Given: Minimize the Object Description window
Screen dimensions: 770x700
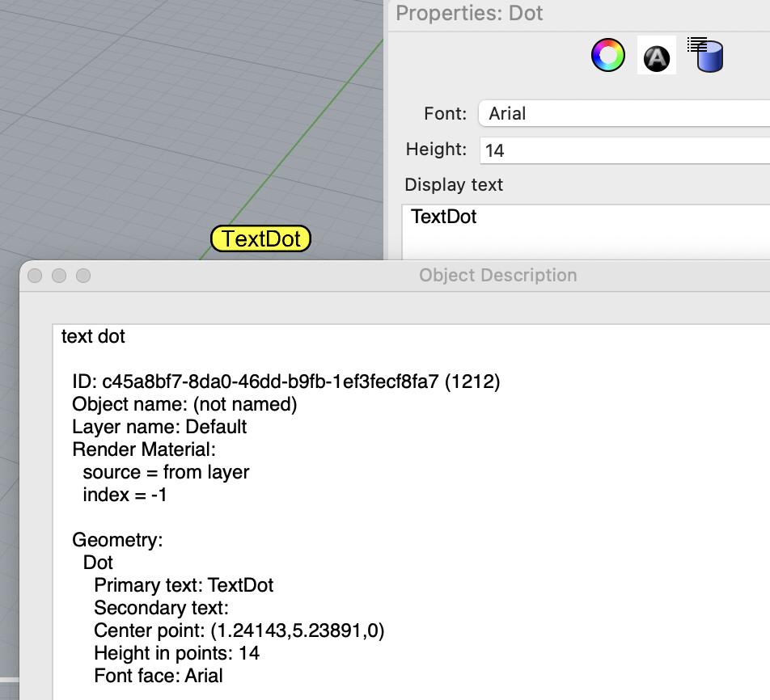Looking at the screenshot, I should 59,275.
